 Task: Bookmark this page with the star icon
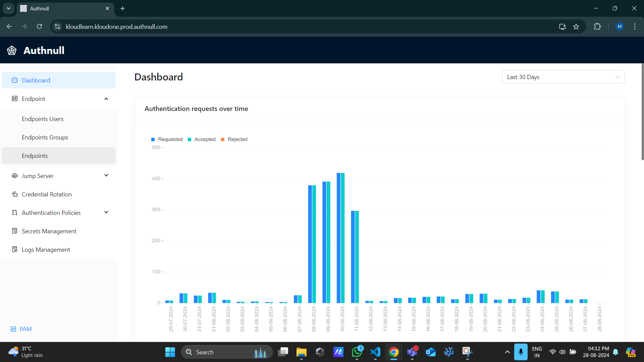click(x=576, y=27)
